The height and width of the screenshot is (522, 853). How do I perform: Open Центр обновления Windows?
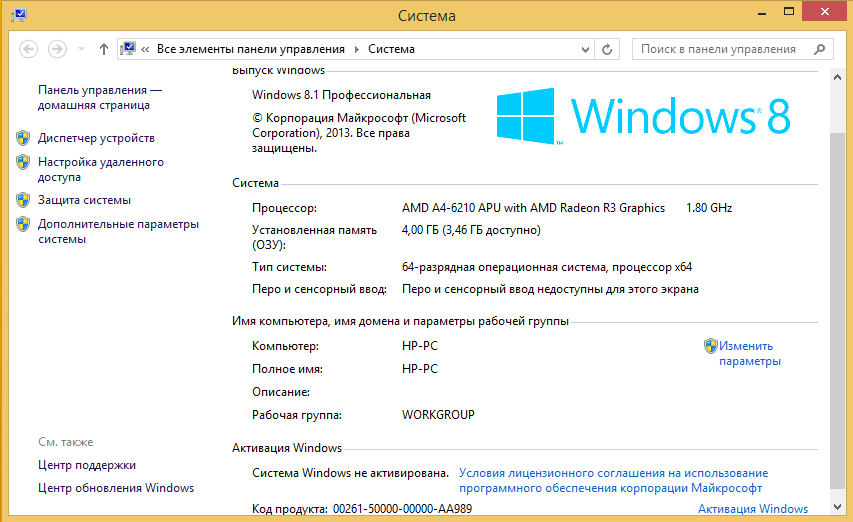tap(116, 488)
